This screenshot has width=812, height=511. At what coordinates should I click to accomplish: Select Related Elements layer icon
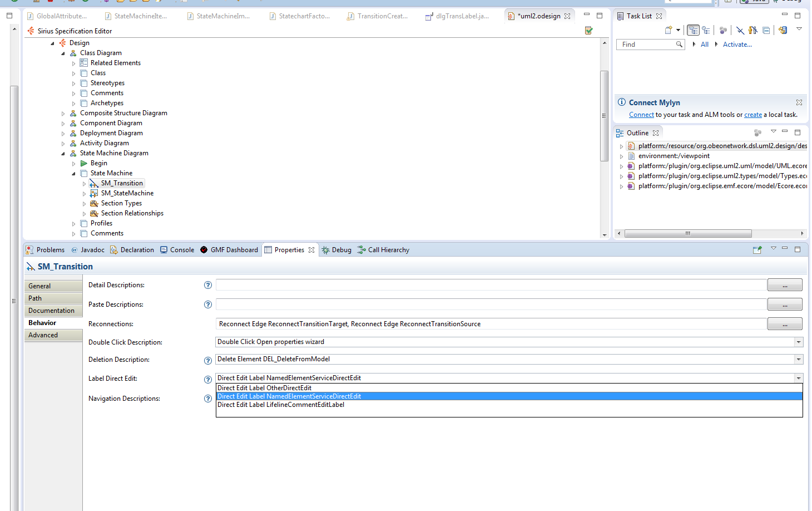(83, 63)
